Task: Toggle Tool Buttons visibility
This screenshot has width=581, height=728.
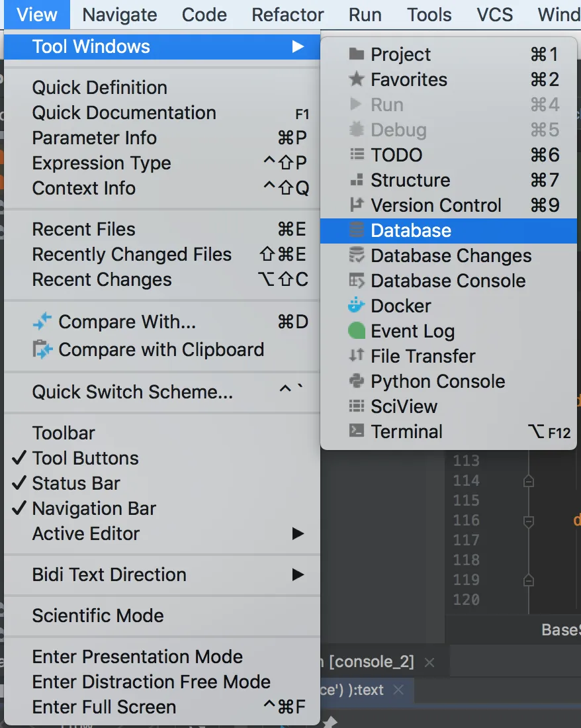Action: tap(85, 458)
